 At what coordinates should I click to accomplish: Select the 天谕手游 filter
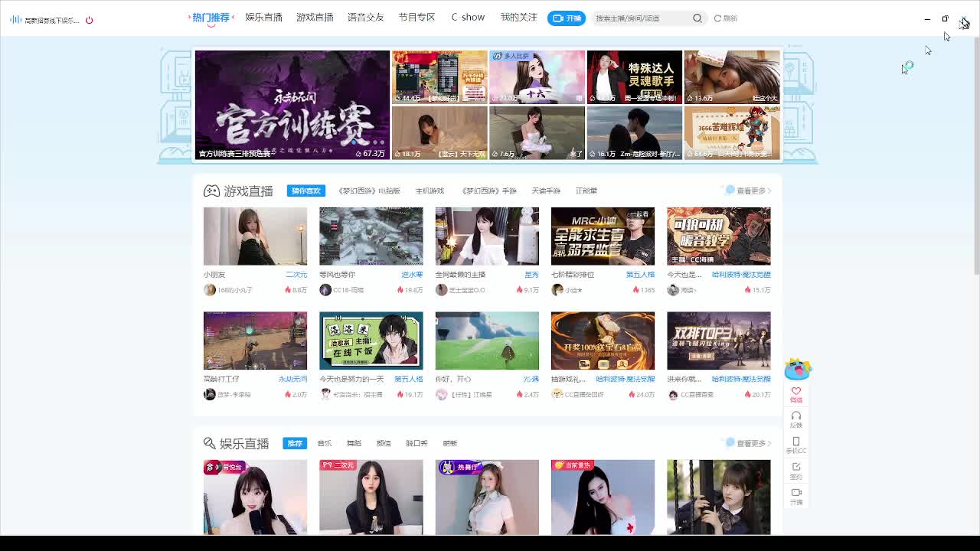(x=546, y=191)
